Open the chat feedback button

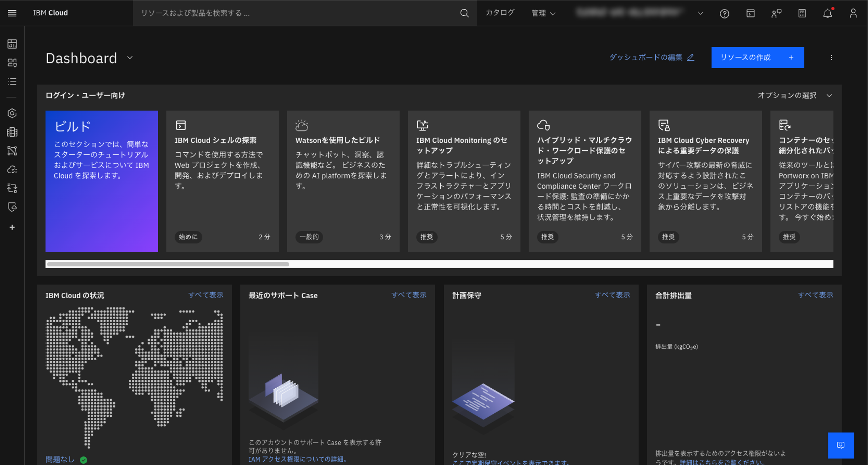point(841,445)
